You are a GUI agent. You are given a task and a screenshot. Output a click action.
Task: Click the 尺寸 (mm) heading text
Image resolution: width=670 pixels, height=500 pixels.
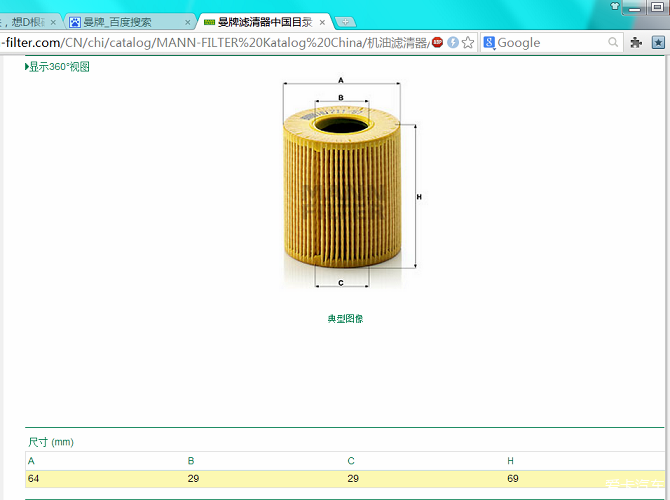click(x=51, y=442)
